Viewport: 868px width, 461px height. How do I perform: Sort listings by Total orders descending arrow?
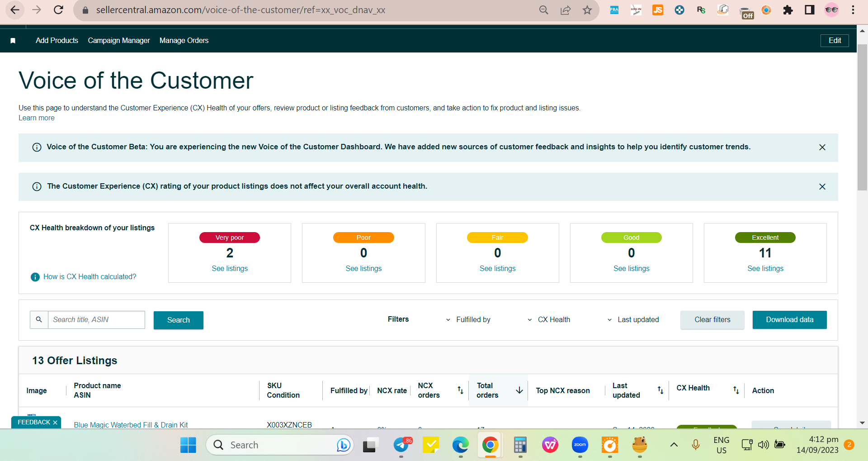point(519,390)
